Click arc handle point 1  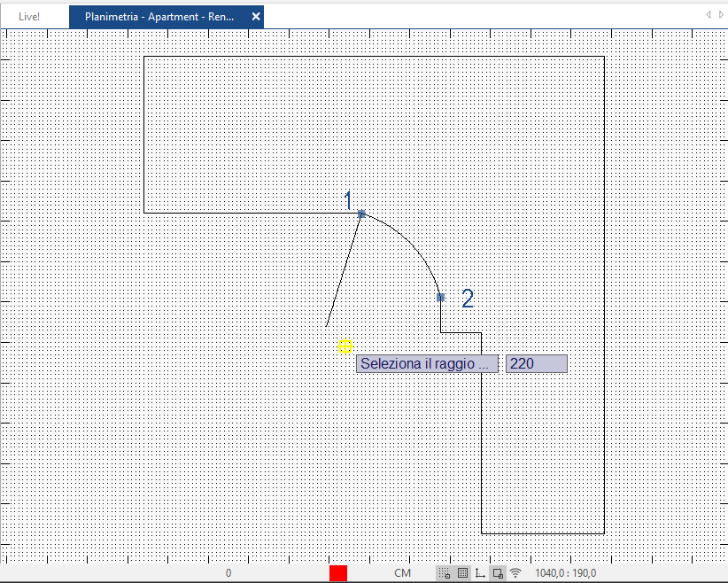[x=361, y=214]
